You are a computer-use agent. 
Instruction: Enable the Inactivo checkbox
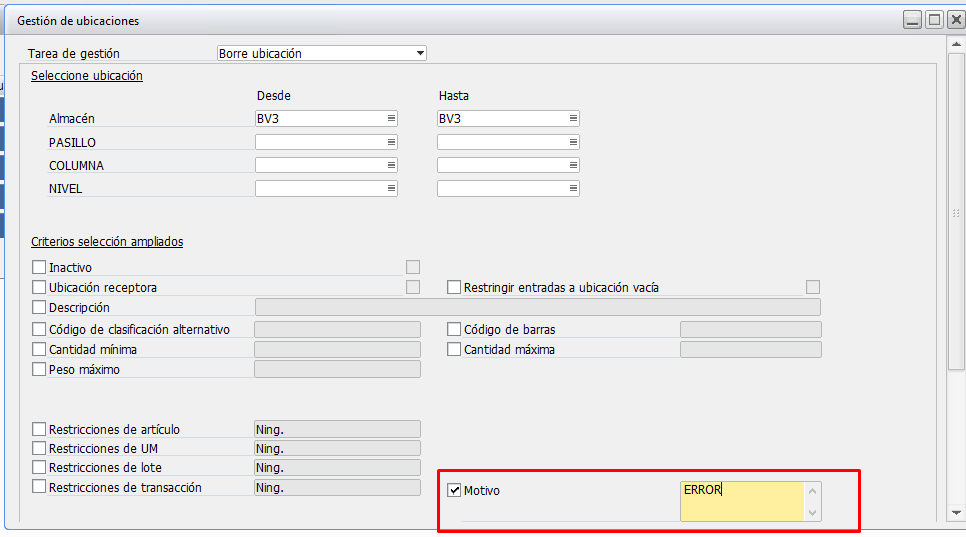click(x=40, y=268)
